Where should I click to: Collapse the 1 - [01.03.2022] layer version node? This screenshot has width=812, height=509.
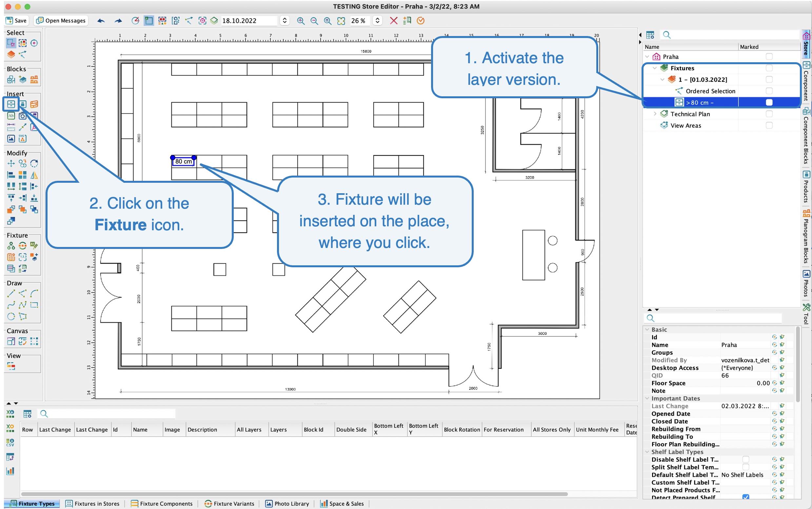[x=663, y=80]
